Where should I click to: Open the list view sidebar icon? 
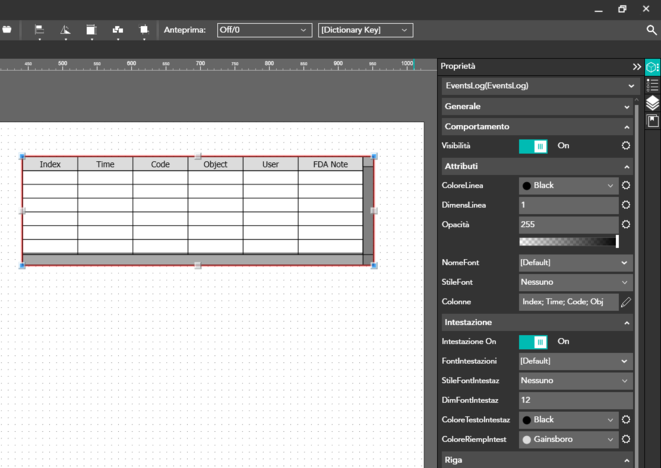652,85
